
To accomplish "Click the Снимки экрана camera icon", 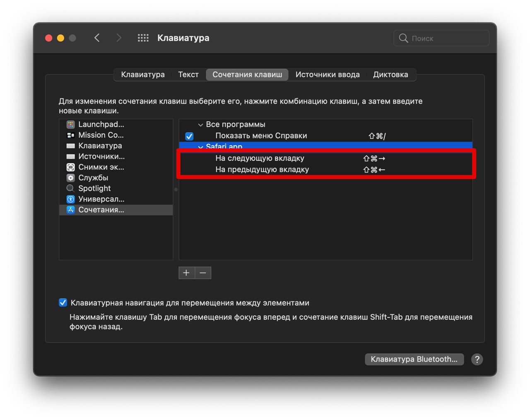I will coord(71,167).
